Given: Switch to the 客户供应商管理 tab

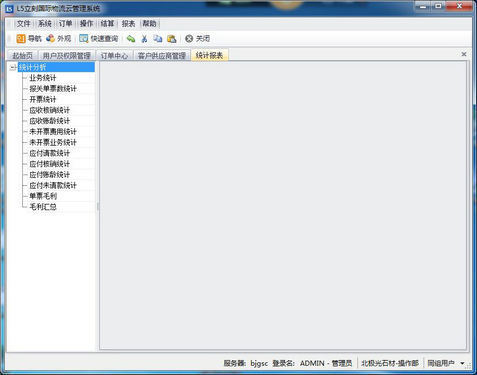Looking at the screenshot, I should coord(162,56).
